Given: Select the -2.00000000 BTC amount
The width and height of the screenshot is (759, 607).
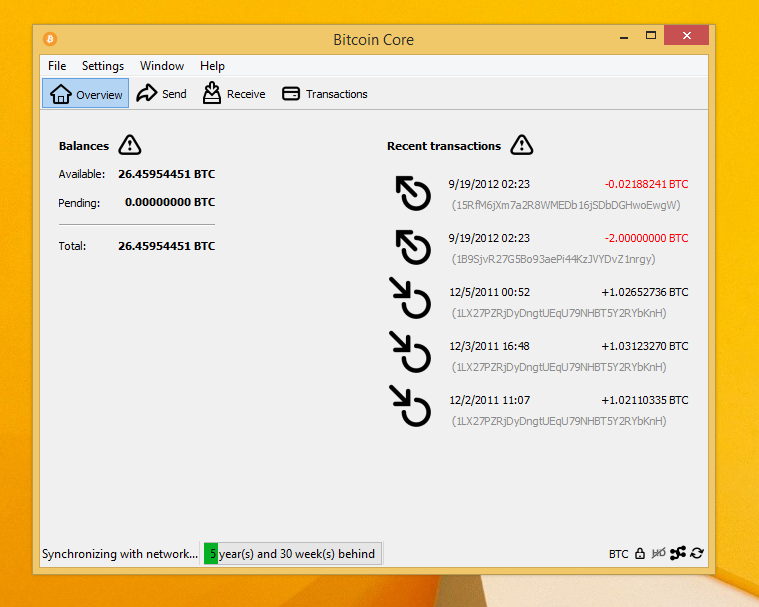Looking at the screenshot, I should [x=646, y=238].
